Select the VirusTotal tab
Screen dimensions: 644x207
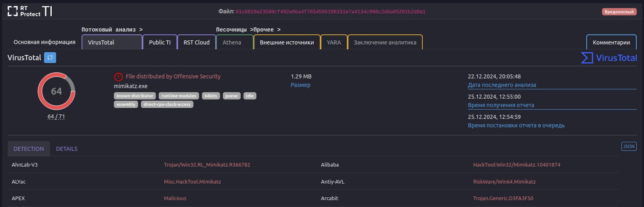(x=112, y=42)
